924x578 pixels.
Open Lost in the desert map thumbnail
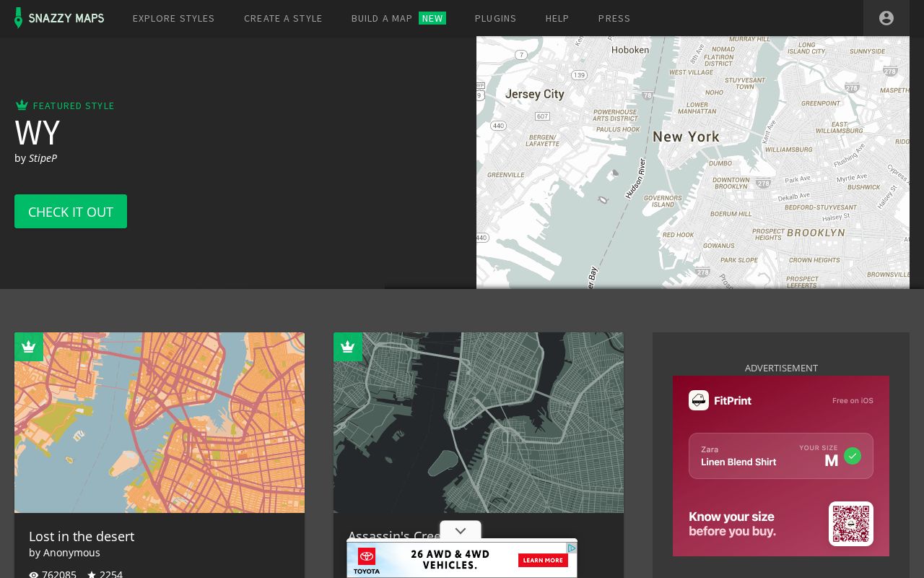coord(160,423)
